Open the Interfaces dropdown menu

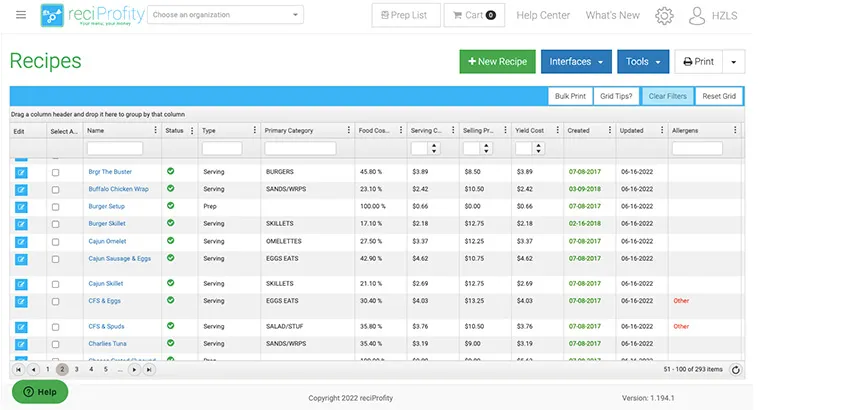coord(576,62)
